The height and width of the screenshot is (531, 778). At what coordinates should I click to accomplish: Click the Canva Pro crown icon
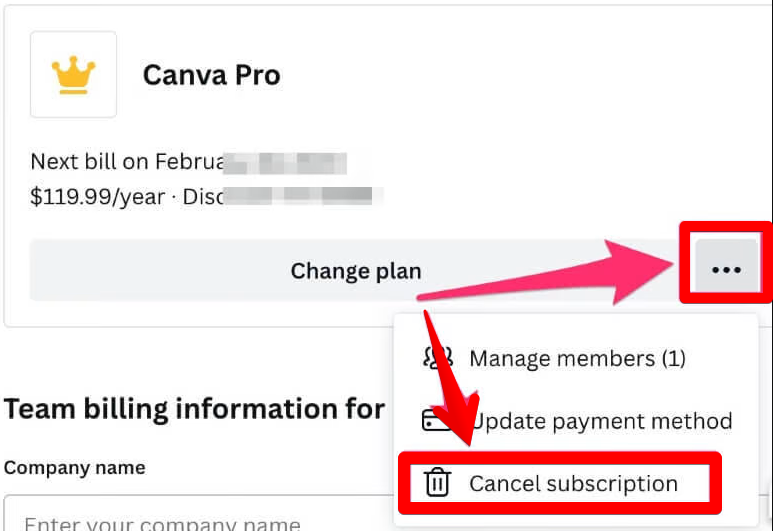pyautogui.click(x=73, y=74)
